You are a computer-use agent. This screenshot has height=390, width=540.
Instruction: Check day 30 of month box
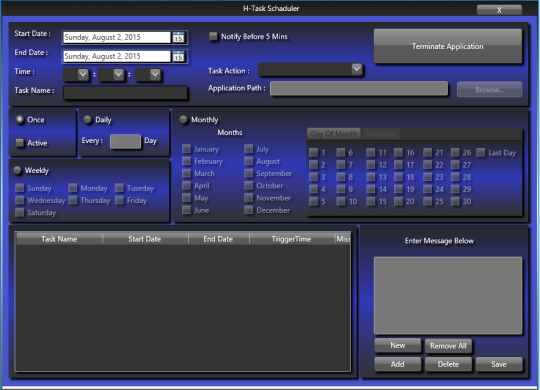[455, 201]
